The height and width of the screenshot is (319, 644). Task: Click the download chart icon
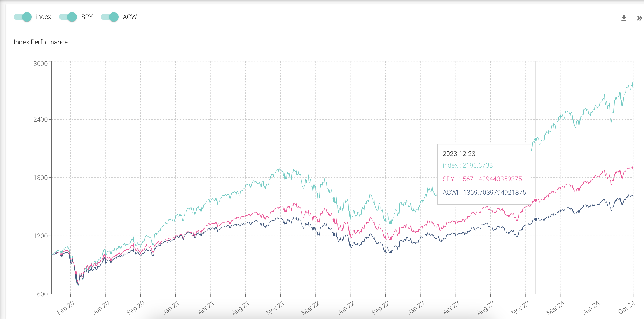point(624,18)
